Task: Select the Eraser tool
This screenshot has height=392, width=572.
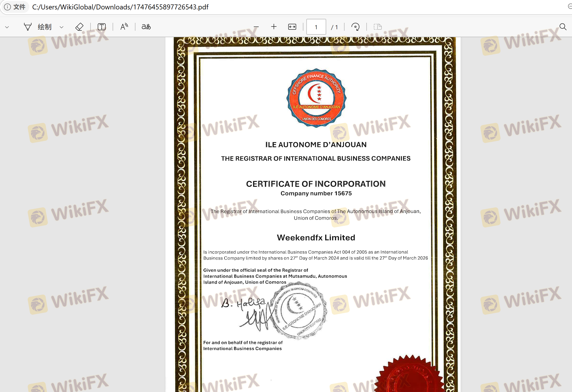Action: coord(79,27)
